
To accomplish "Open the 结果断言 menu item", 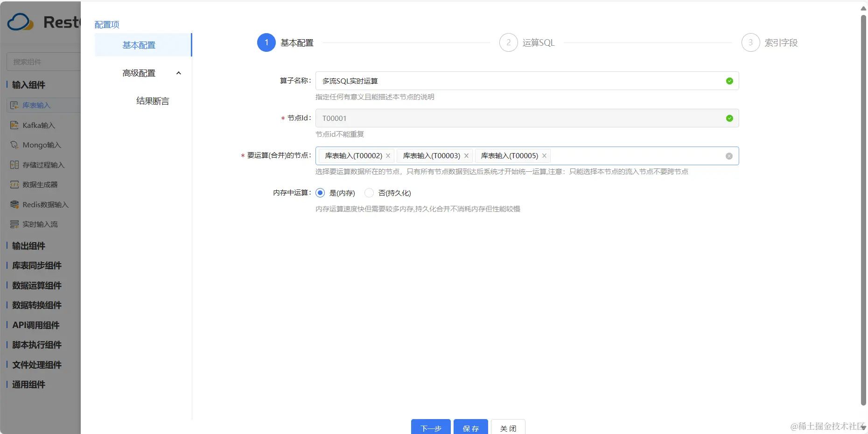I will pyautogui.click(x=143, y=101).
